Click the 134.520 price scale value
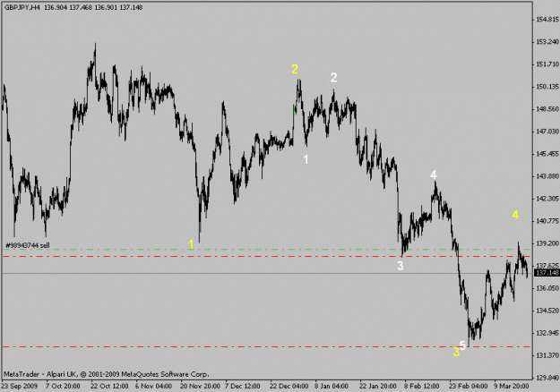 coord(547,311)
